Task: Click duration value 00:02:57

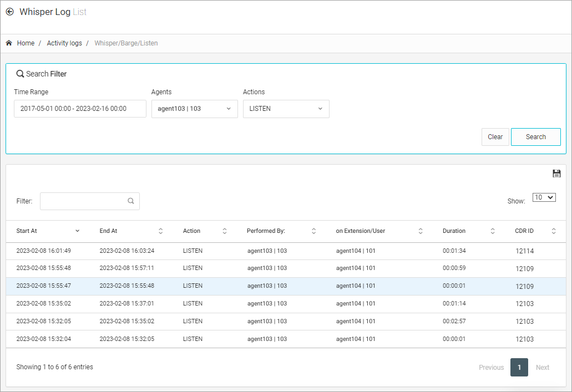Action: pyautogui.click(x=454, y=321)
